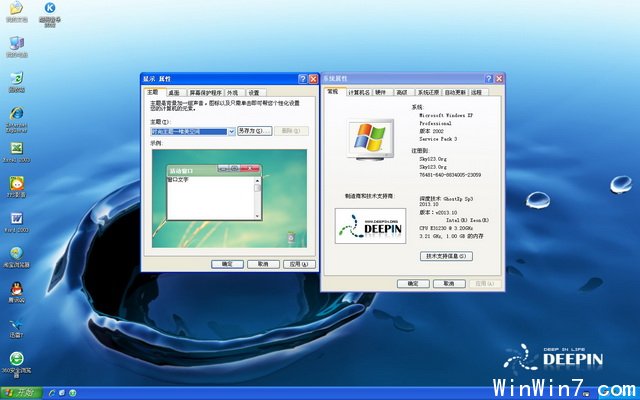Click the product ID 76481-640-8834005-23059 text
This screenshot has width=640, height=400.
pos(450,175)
